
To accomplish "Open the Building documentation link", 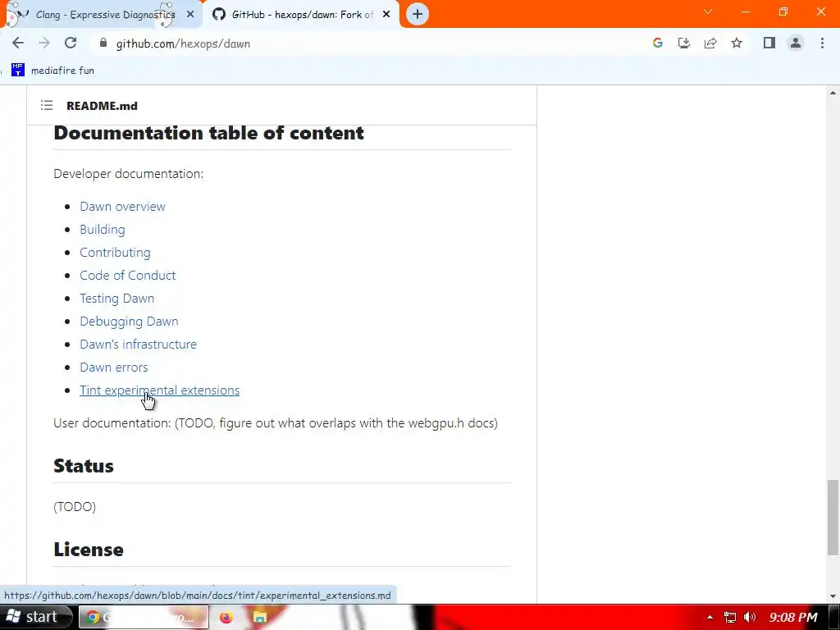I will (103, 230).
